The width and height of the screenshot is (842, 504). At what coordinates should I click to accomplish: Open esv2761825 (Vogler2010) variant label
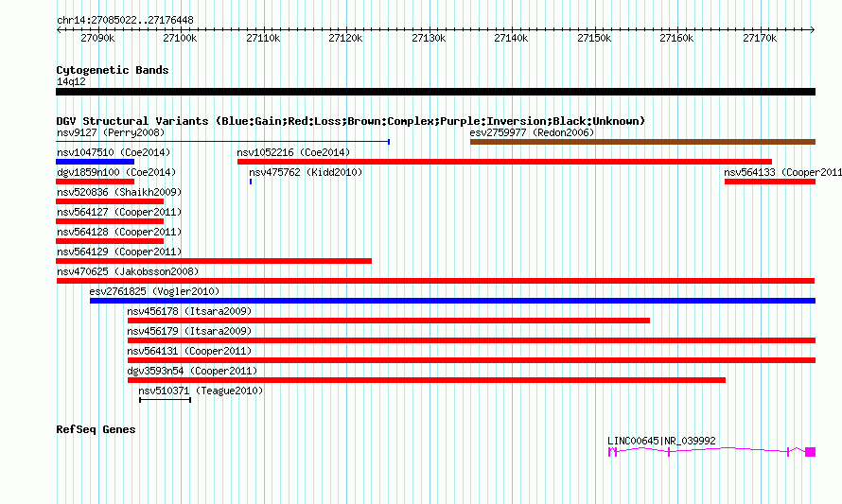click(x=154, y=291)
